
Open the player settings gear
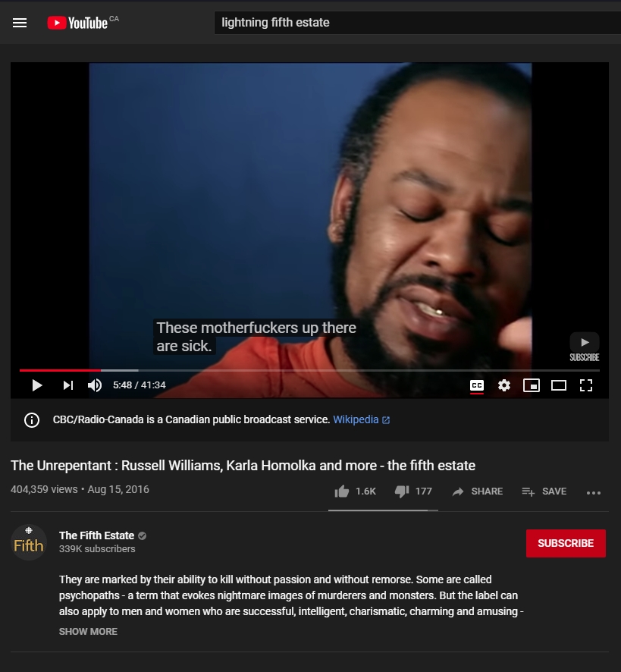(504, 385)
